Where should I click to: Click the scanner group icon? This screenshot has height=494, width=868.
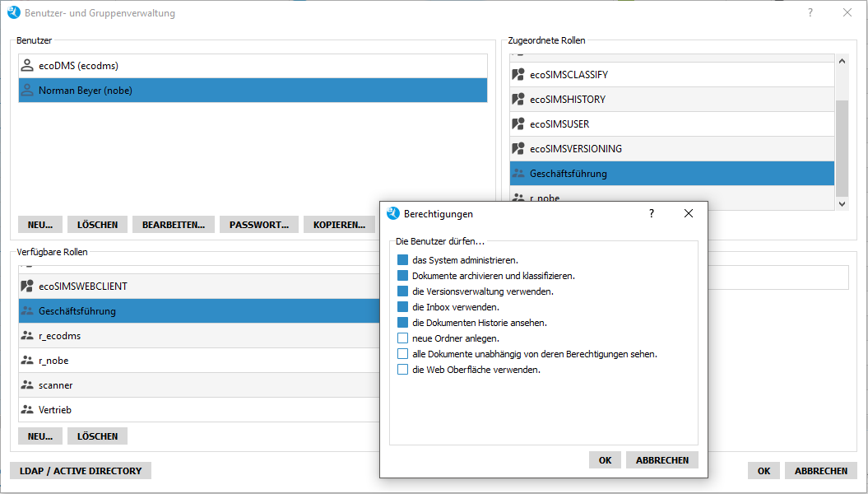pyautogui.click(x=26, y=385)
